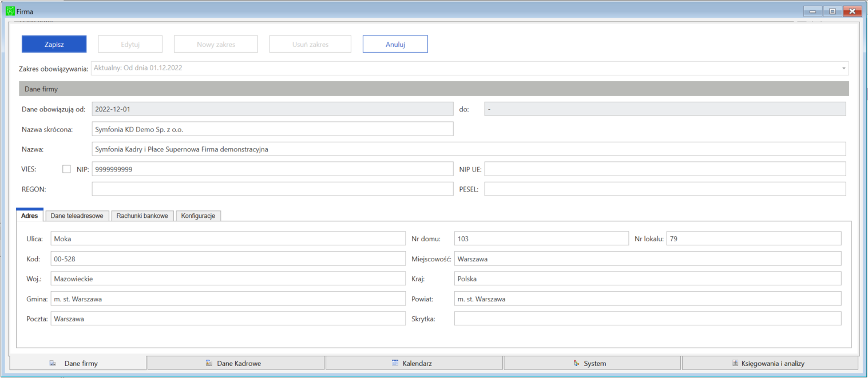The width and height of the screenshot is (868, 378).
Task: Click the Dane firmy icon in bottom bar
Action: tap(53, 363)
